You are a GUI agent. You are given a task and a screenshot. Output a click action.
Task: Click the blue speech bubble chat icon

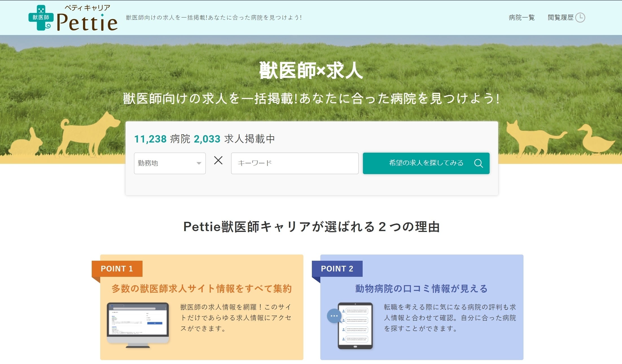334,316
